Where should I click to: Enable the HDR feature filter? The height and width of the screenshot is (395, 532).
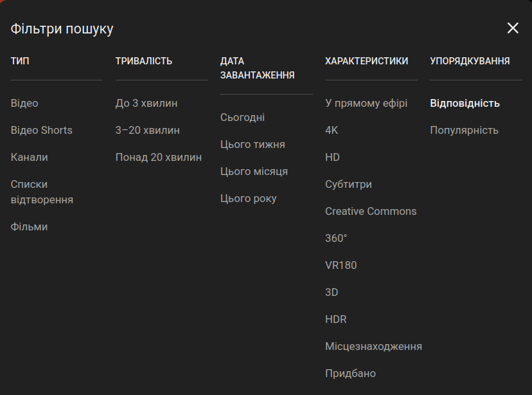335,320
